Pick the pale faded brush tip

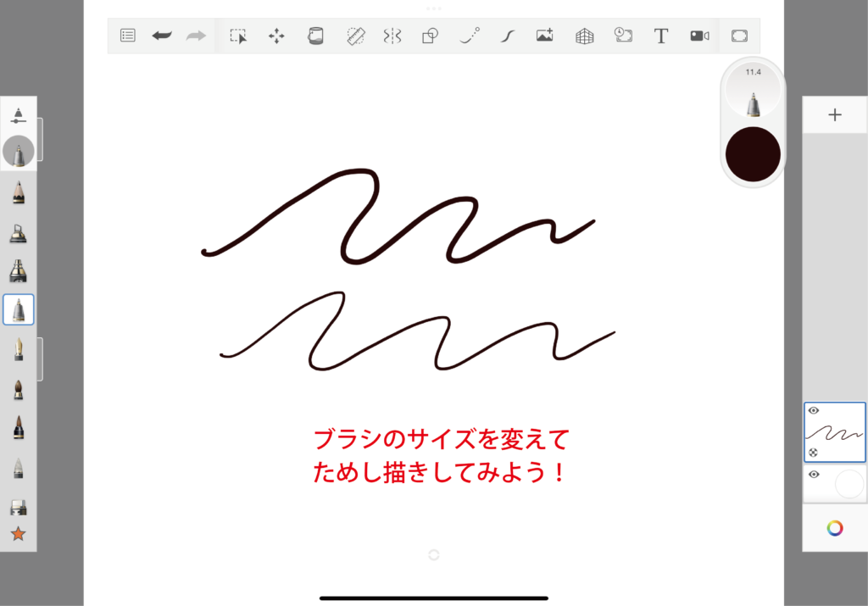tap(19, 468)
